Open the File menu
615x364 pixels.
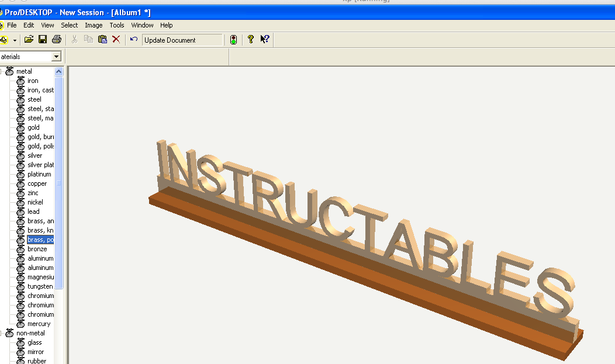(12, 25)
